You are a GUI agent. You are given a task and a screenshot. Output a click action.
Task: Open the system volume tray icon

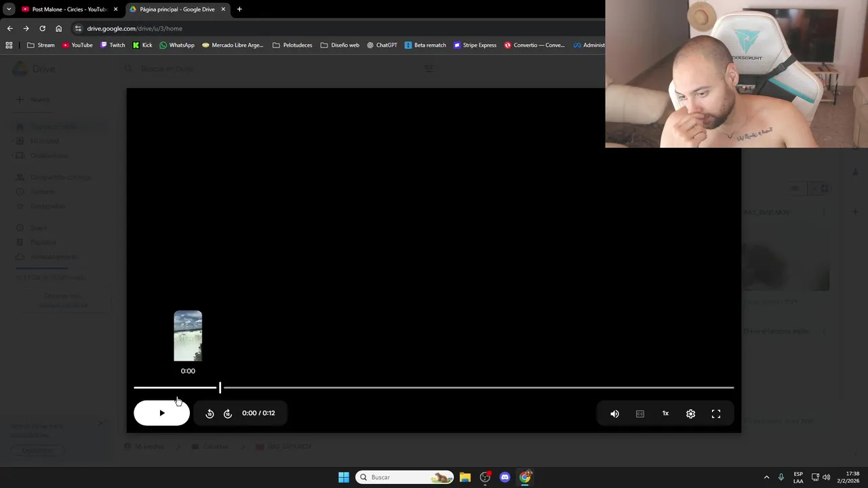point(826,477)
